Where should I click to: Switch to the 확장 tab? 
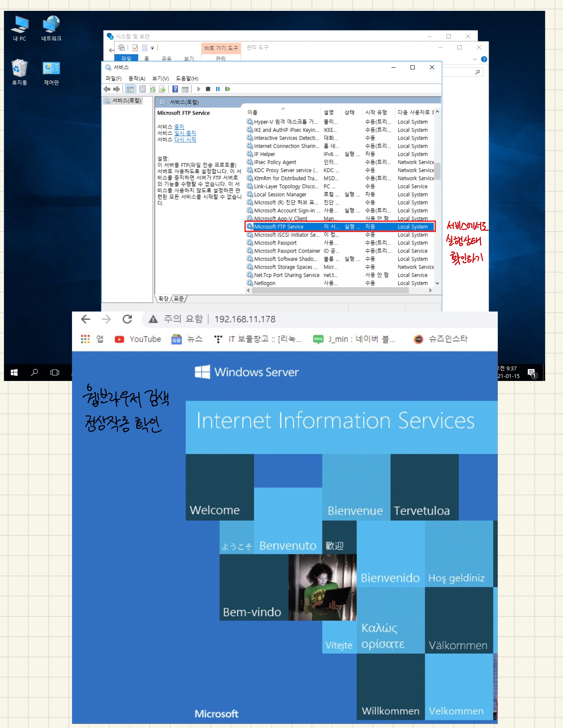[x=163, y=299]
